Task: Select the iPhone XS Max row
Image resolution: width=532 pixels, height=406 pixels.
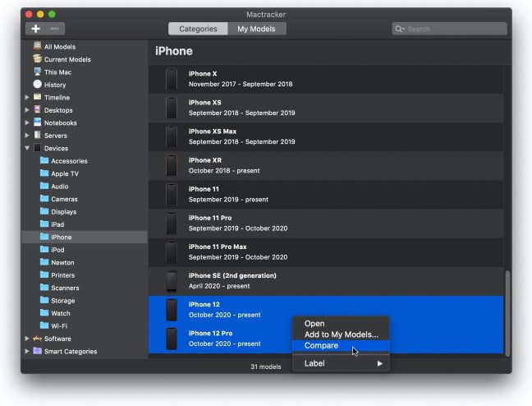Action: point(326,136)
